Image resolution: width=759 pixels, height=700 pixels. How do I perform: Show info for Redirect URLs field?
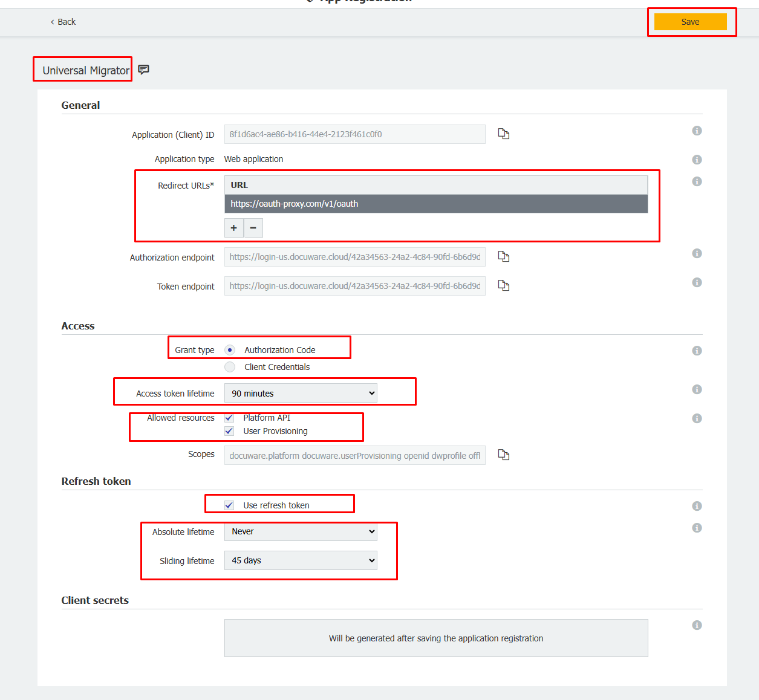(x=697, y=181)
